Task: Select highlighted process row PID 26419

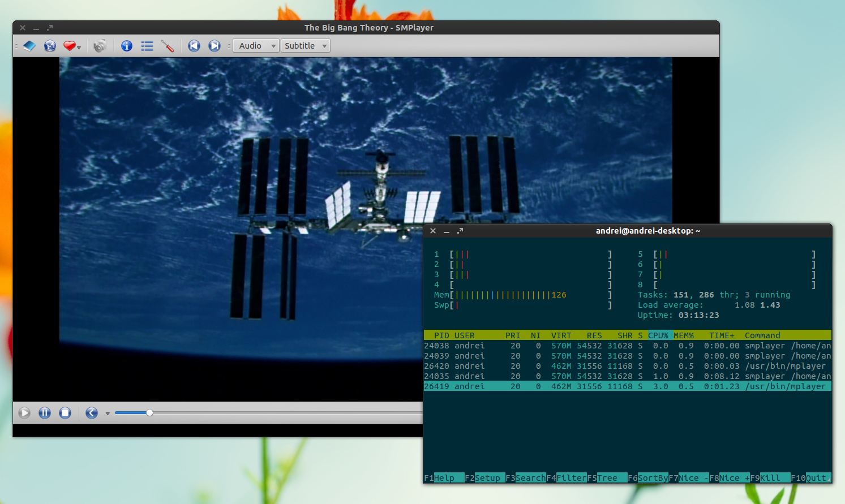Action: click(x=628, y=386)
